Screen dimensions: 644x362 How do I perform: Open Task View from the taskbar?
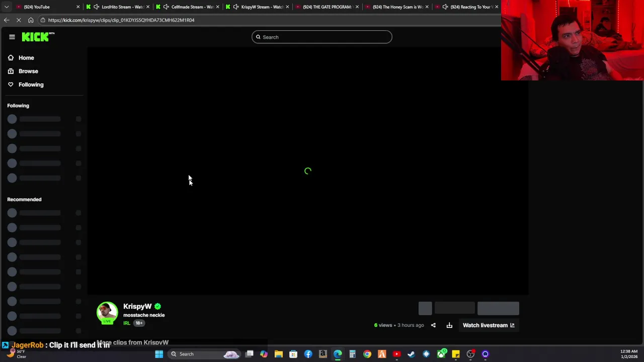pos(249,354)
